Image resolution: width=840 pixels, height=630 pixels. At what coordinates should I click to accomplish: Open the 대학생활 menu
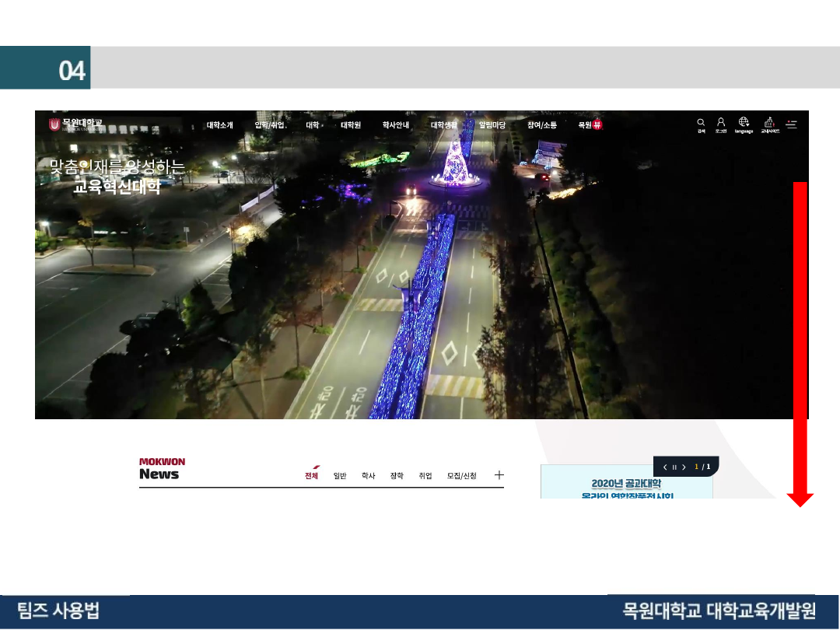pos(444,125)
